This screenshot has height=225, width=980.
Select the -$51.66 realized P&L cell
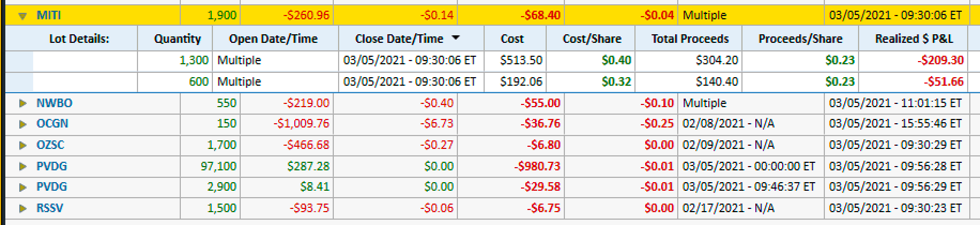(x=943, y=81)
